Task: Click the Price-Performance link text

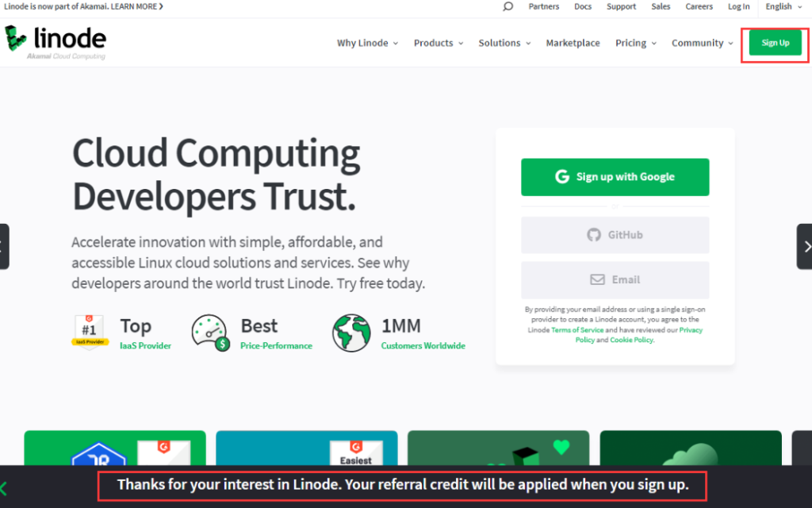Action: [x=276, y=346]
